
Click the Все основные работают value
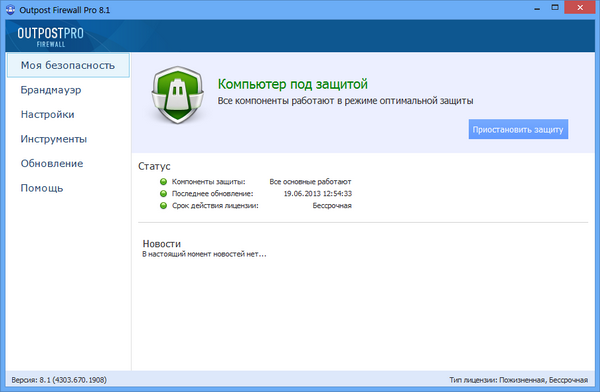click(x=310, y=181)
